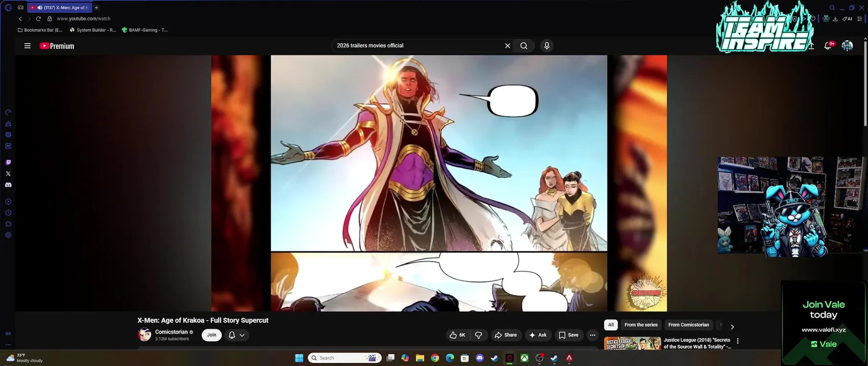Open File Explorer from taskbar
The width and height of the screenshot is (868, 366).
(x=420, y=358)
